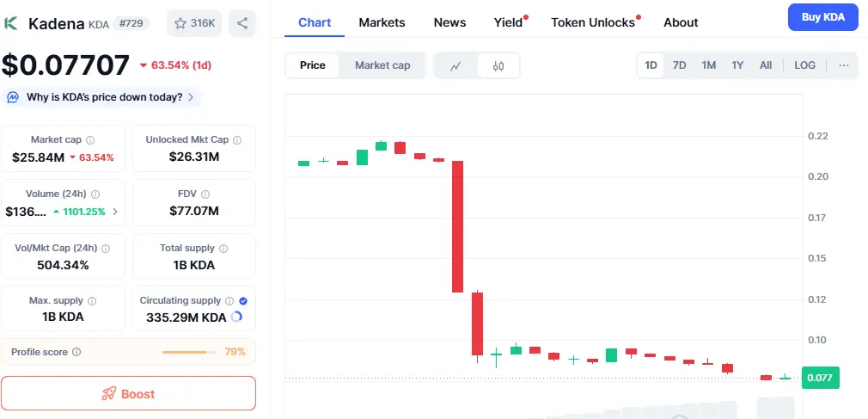Toggle chart to Price view
Viewport: 868px width, 419px height.
(313, 65)
